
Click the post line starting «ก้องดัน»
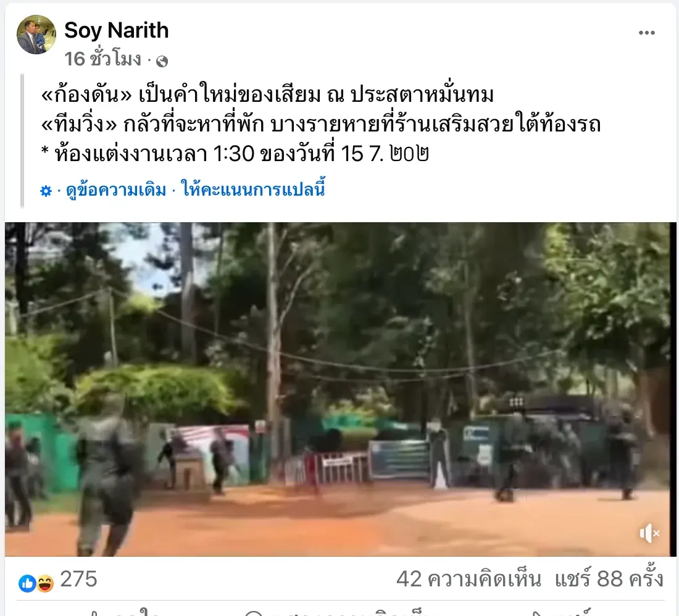click(x=267, y=94)
